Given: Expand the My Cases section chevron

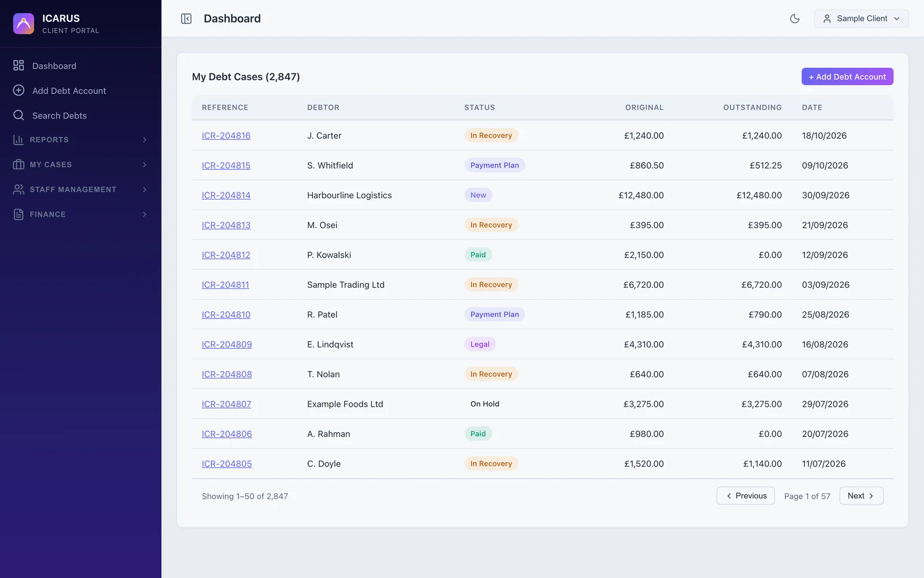Looking at the screenshot, I should [x=144, y=165].
